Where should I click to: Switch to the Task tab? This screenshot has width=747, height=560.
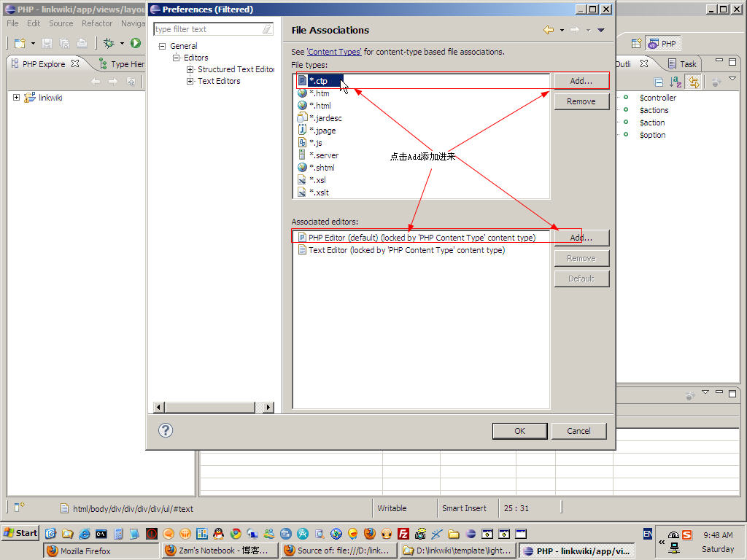coord(682,64)
